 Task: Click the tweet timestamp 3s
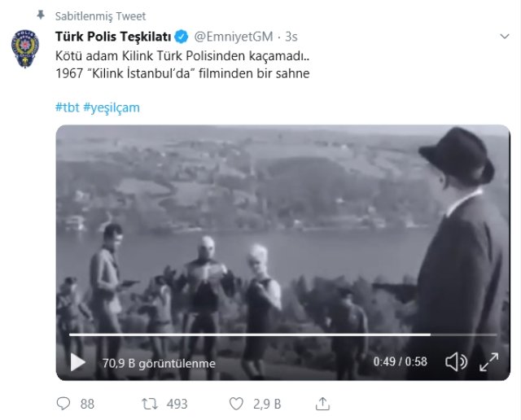click(x=291, y=37)
